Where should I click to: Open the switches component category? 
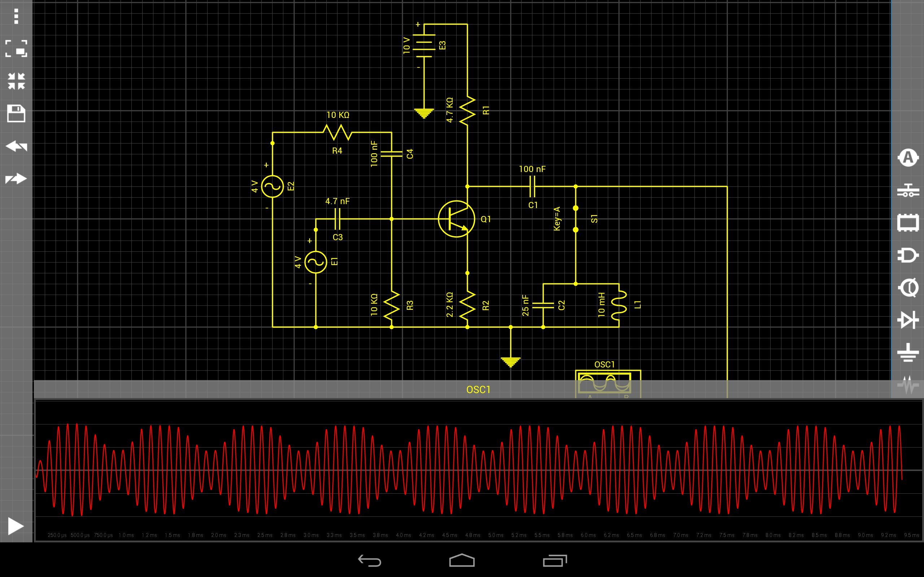coord(908,190)
